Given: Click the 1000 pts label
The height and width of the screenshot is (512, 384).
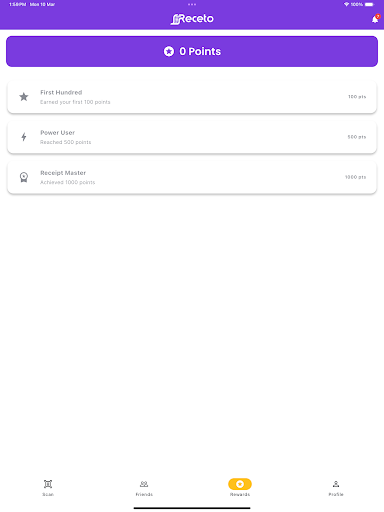Looking at the screenshot, I should (355, 177).
